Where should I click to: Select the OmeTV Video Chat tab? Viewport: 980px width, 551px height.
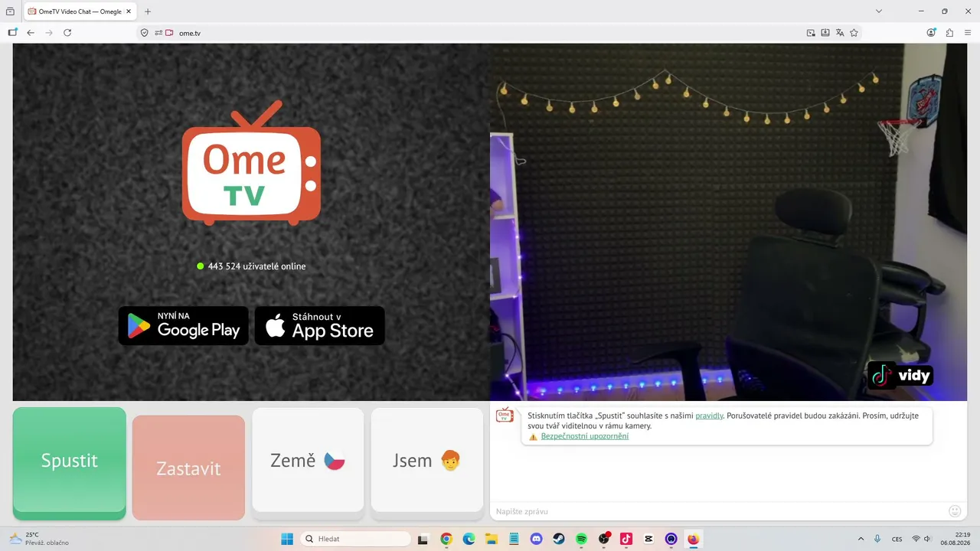(80, 11)
